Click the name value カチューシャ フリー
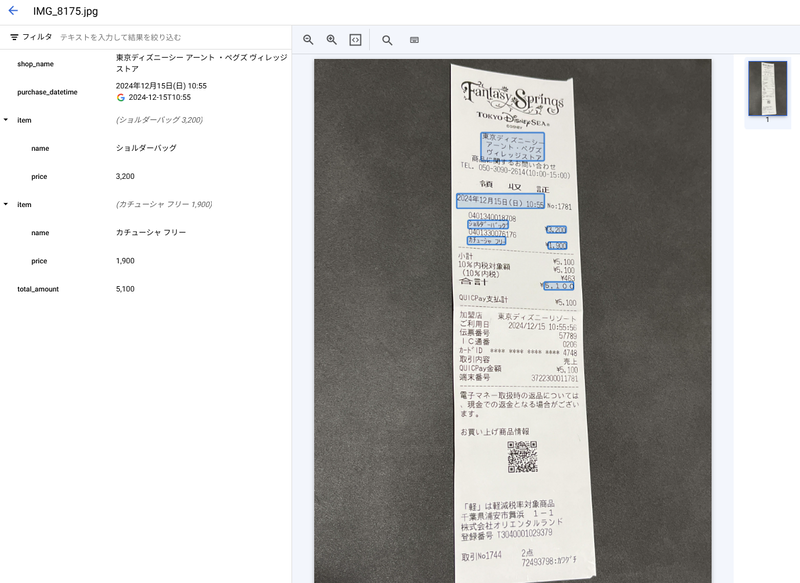 pyautogui.click(x=151, y=233)
